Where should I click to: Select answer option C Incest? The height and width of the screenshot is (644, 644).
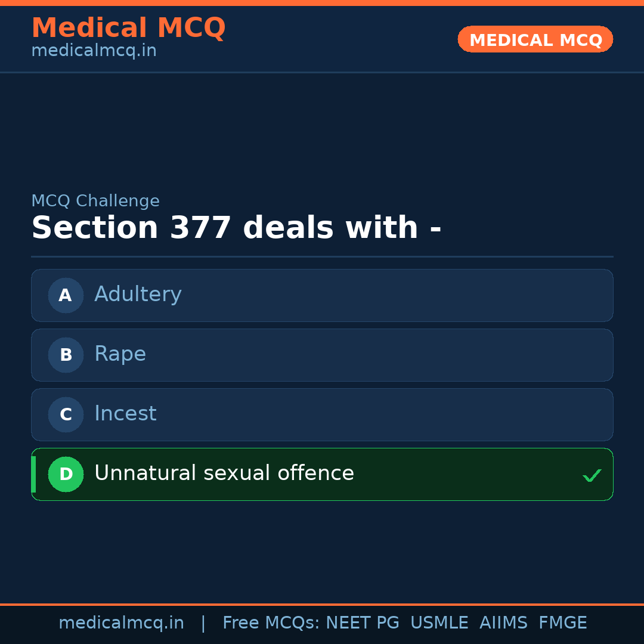click(x=322, y=414)
